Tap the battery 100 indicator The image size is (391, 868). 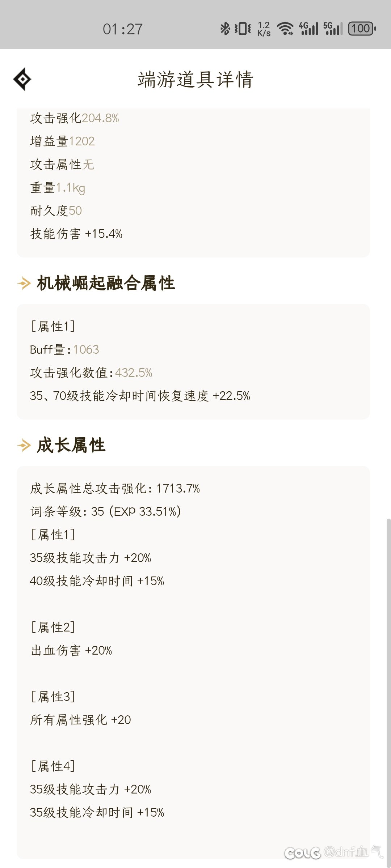(362, 29)
